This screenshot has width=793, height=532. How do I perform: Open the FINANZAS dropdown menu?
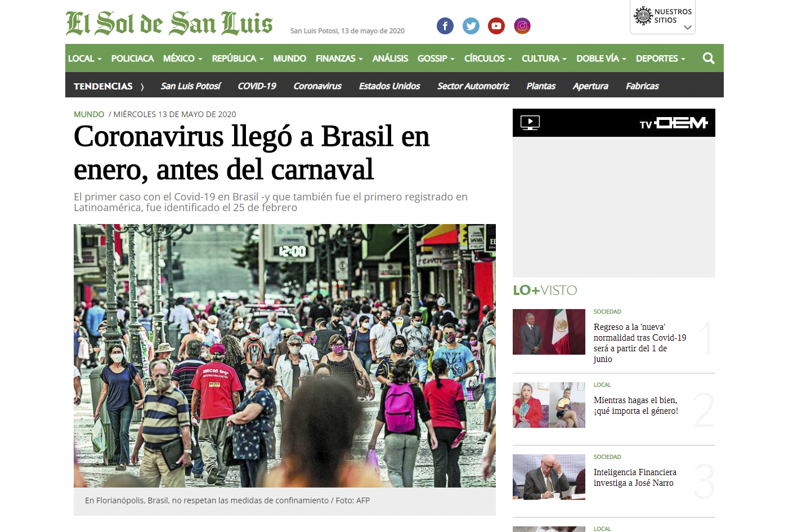coord(339,58)
